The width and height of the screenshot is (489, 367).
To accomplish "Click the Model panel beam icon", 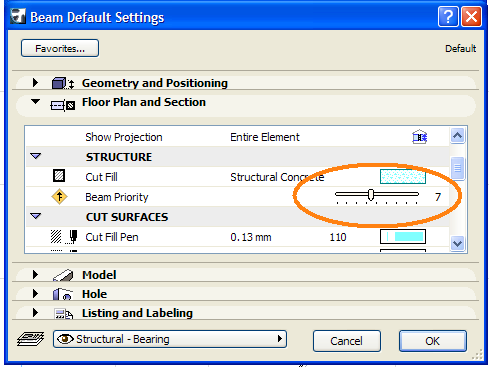I will click(x=63, y=275).
